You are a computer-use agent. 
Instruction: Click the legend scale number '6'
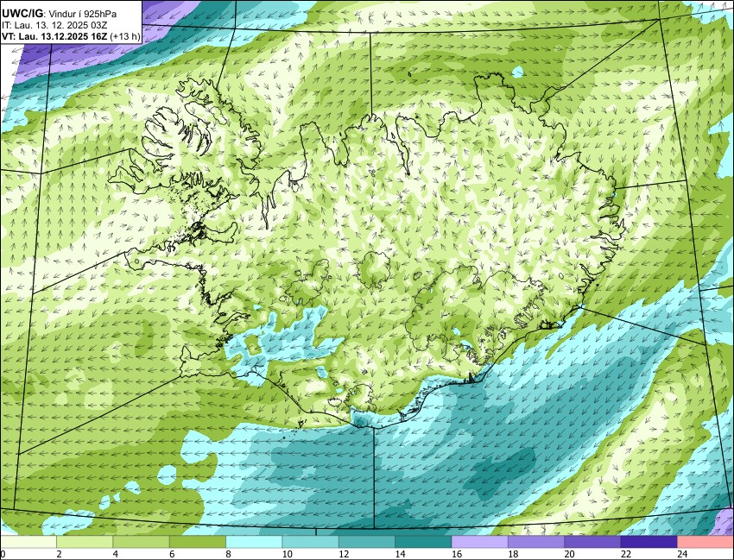[x=172, y=554]
